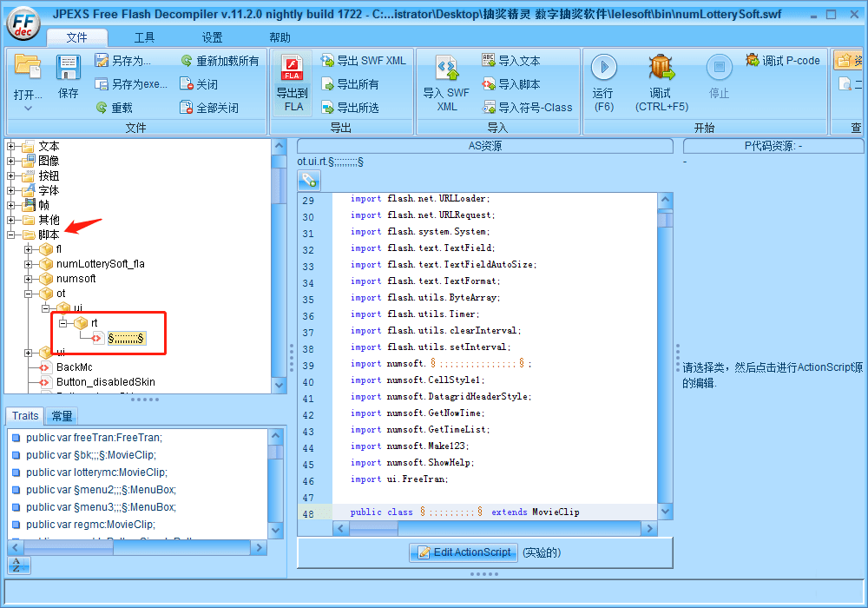Select the rt package node

pyautogui.click(x=94, y=323)
